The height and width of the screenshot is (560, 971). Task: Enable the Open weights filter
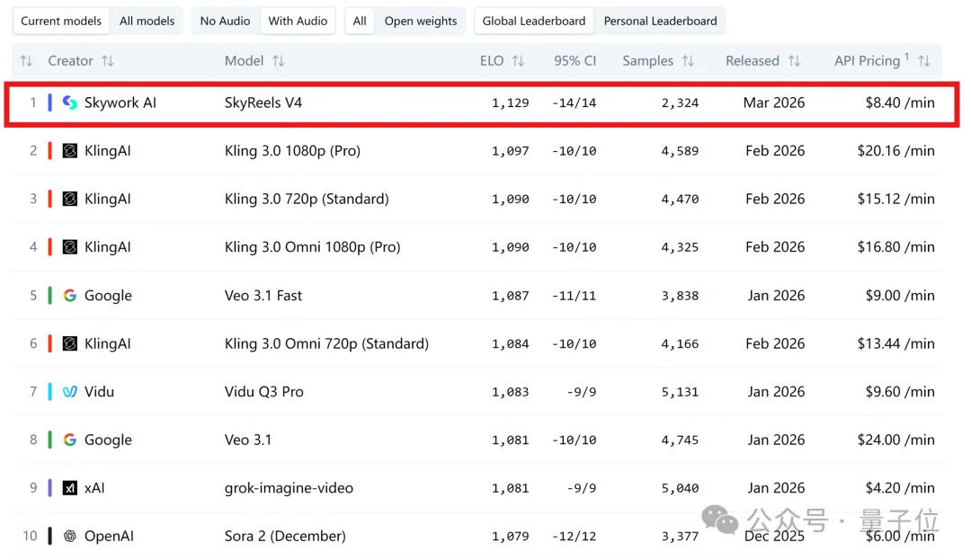(420, 21)
